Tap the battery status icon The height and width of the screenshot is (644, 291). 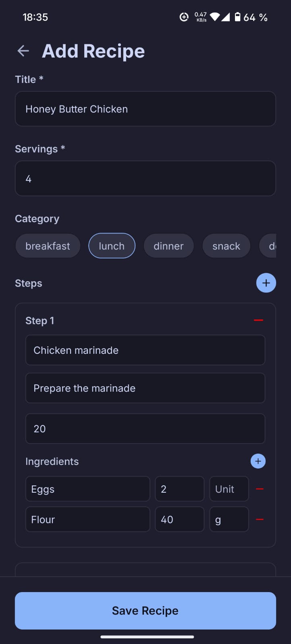(x=238, y=17)
